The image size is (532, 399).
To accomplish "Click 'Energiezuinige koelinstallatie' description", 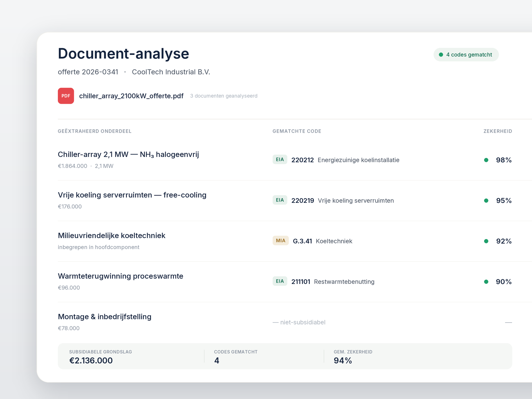I will click(358, 160).
